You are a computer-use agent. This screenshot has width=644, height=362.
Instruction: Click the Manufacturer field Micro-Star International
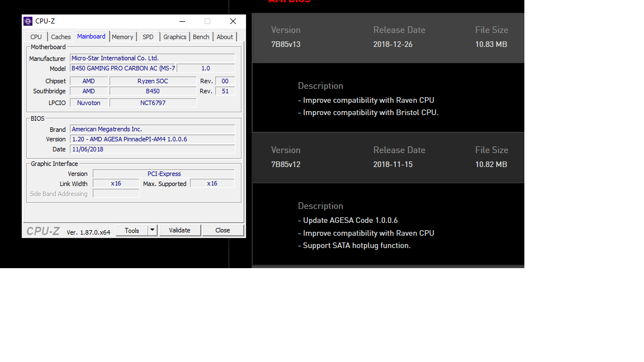tap(153, 58)
